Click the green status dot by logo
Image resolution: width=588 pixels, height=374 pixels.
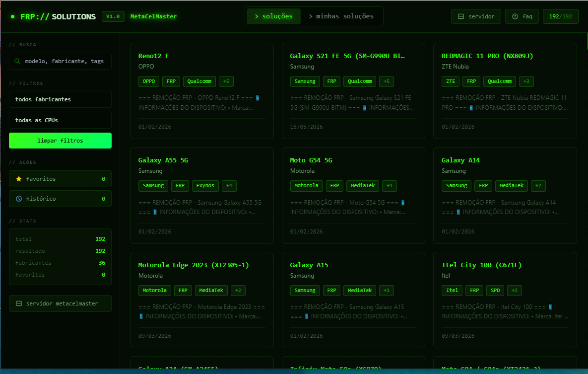click(x=13, y=16)
